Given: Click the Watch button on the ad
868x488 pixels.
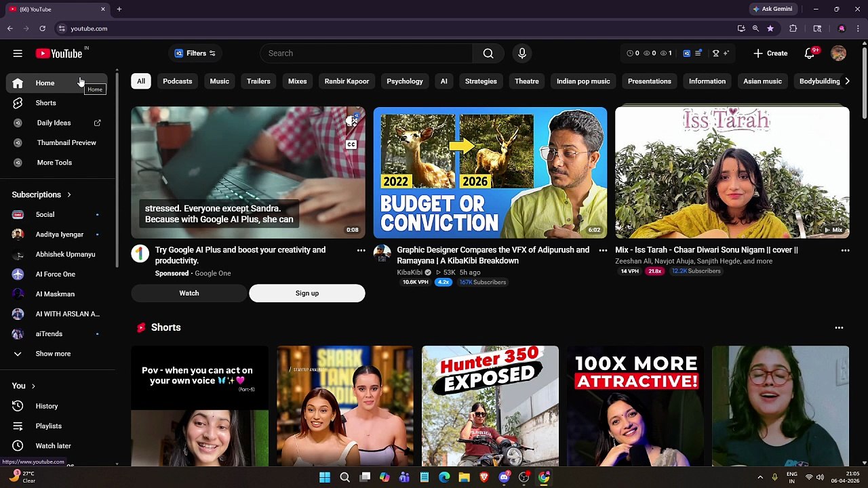Looking at the screenshot, I should [189, 293].
